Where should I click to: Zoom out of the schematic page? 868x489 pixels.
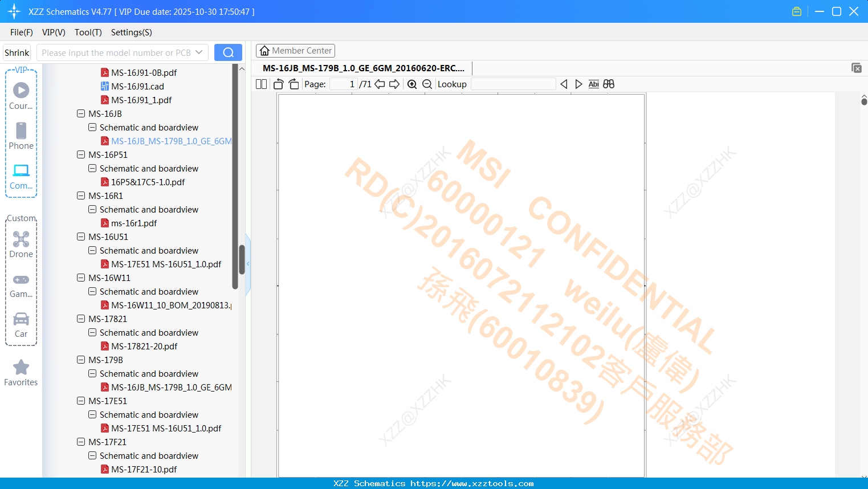pyautogui.click(x=427, y=84)
